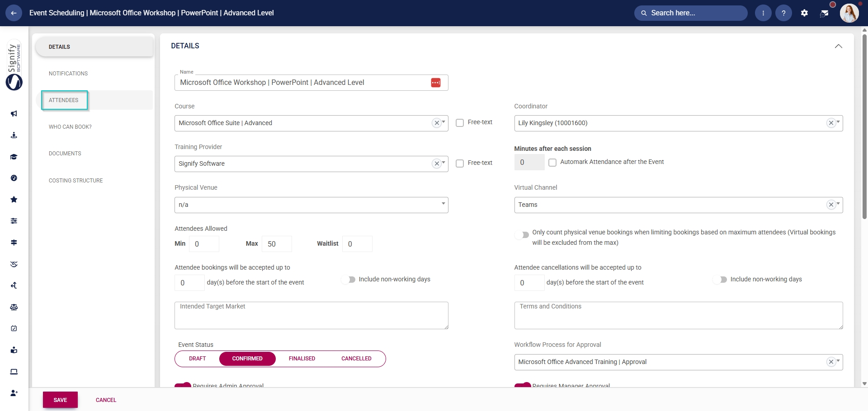Click the Minutes after each session field

tap(529, 162)
